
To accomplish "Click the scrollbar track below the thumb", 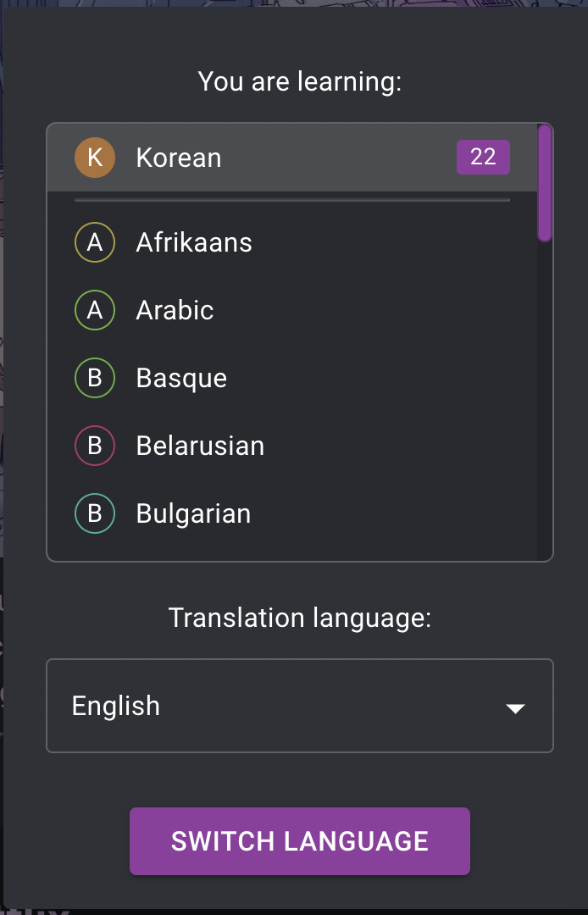I will [545, 400].
